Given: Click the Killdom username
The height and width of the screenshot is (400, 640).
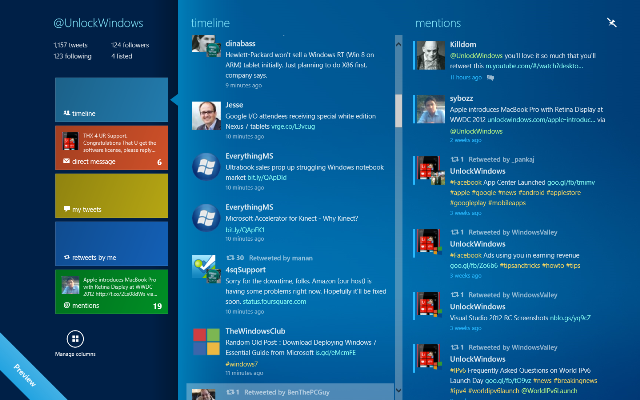Looking at the screenshot, I should pos(463,44).
